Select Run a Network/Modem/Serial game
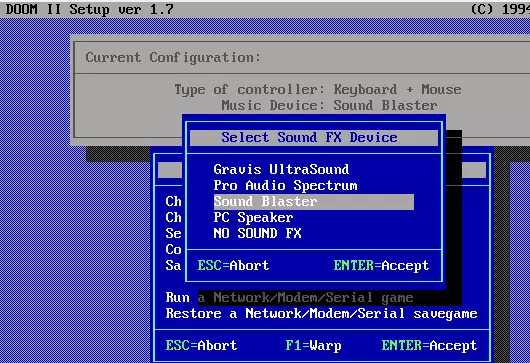The height and width of the screenshot is (363, 530). point(289,298)
